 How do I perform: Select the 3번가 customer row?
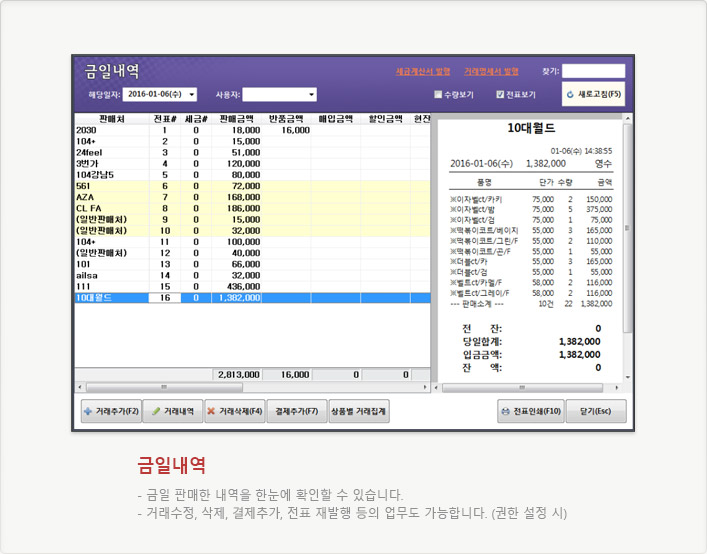[252, 164]
